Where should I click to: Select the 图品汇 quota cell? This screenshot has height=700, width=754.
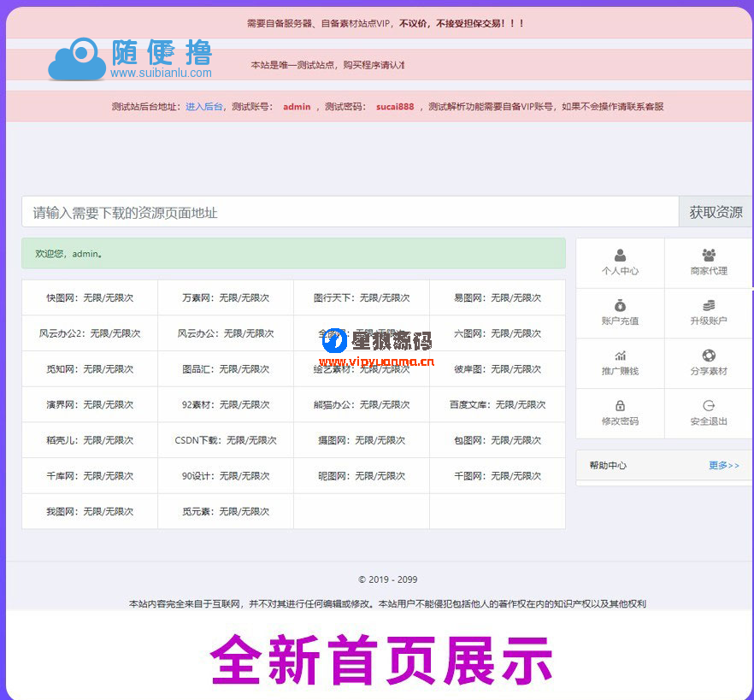(x=226, y=368)
